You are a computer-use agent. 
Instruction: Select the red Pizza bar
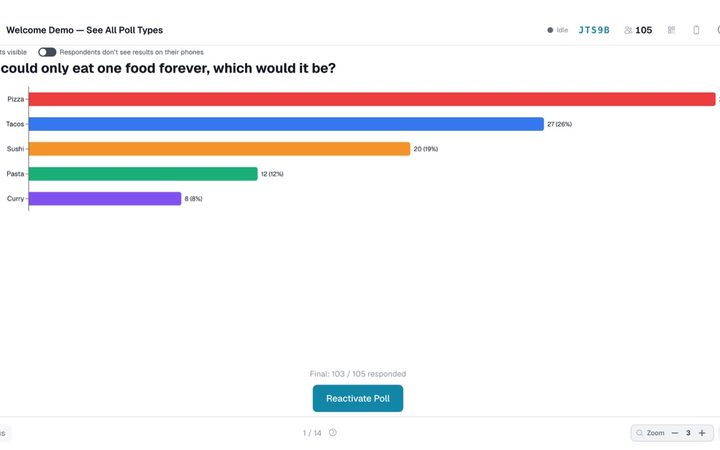point(372,99)
